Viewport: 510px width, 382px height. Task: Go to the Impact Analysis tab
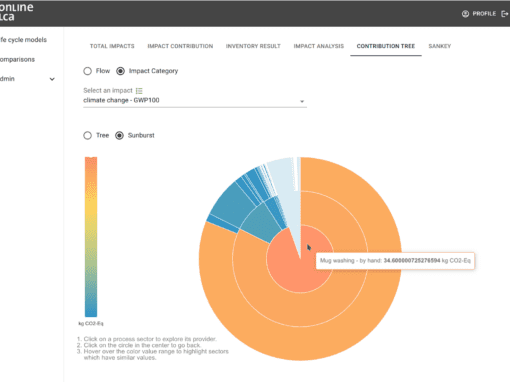(318, 46)
